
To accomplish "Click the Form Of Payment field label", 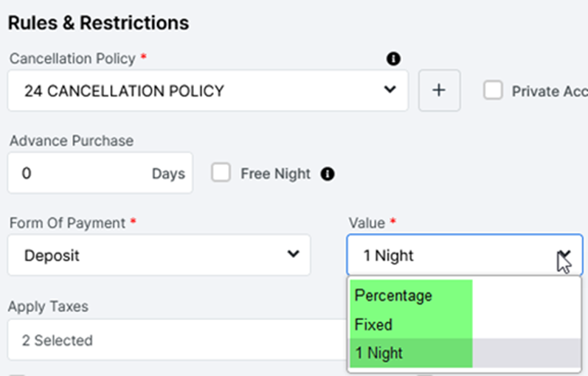I will pyautogui.click(x=67, y=222).
